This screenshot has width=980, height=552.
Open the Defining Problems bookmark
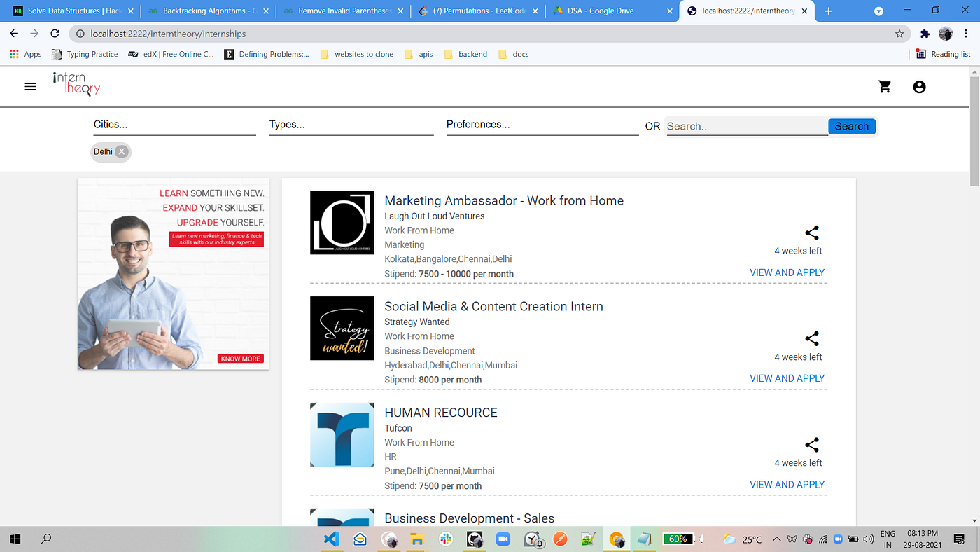(267, 54)
